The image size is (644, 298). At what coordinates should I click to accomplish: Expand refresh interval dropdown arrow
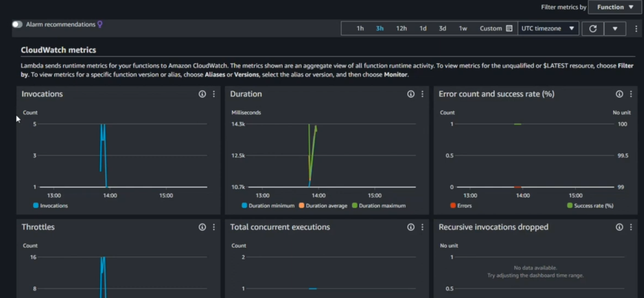click(x=615, y=29)
